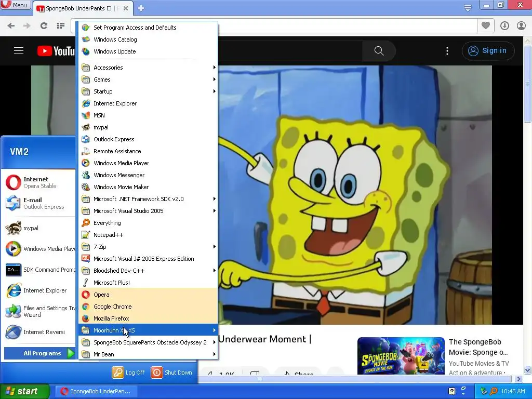The width and height of the screenshot is (532, 399).
Task: Click Opera bookmark heart icon
Action: (x=486, y=25)
